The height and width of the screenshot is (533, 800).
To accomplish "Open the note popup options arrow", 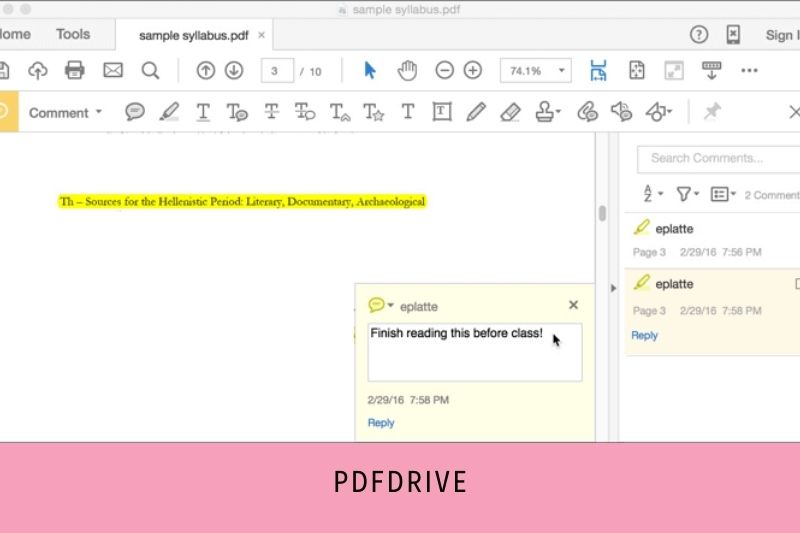I will (390, 305).
